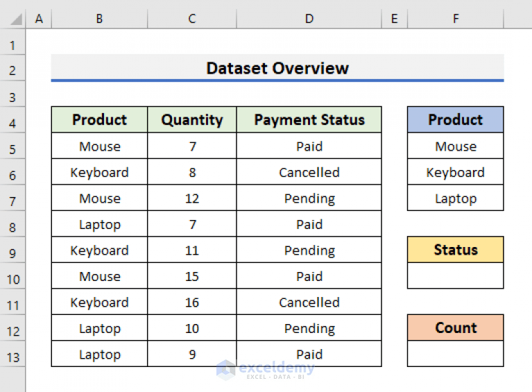Select Cancelled status in row 6
The image size is (532, 392).
[x=309, y=172]
